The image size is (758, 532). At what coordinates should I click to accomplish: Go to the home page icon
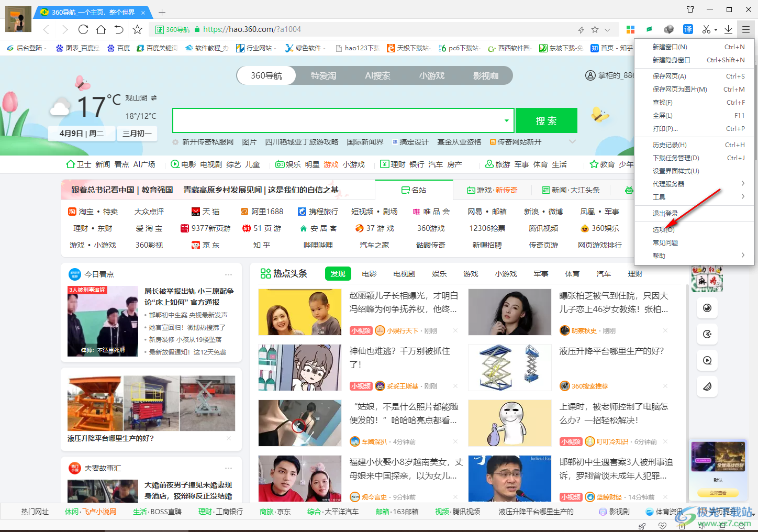101,29
